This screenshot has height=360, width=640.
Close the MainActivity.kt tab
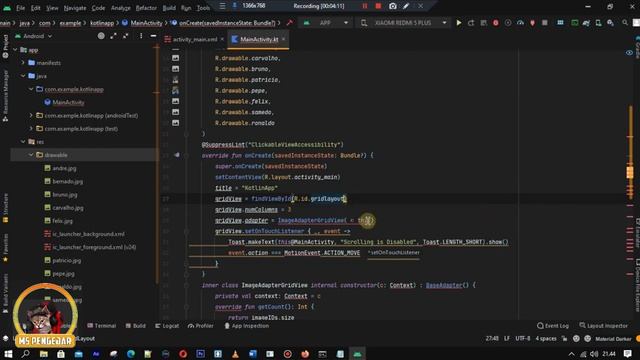click(x=283, y=39)
